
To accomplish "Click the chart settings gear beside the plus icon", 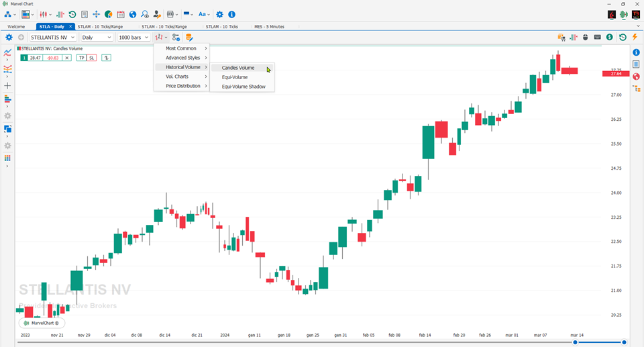I will click(9, 38).
